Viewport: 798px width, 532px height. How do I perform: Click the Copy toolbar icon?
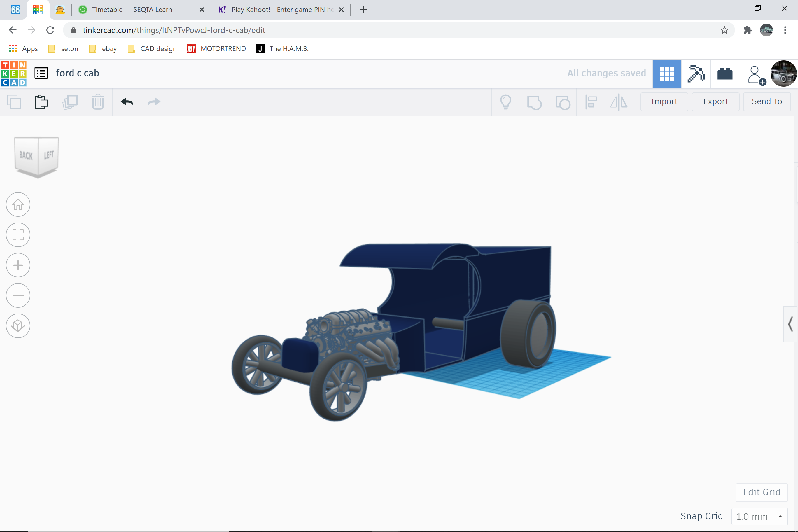coord(14,102)
